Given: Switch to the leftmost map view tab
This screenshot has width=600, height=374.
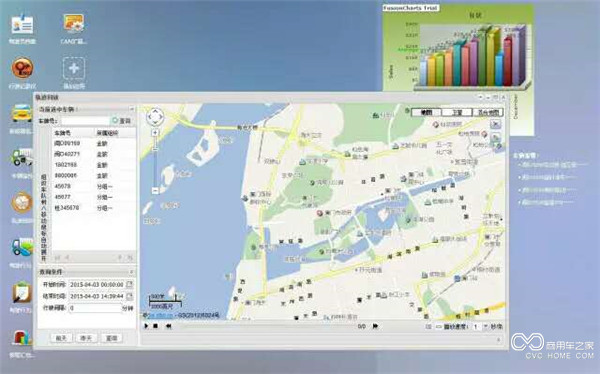Looking at the screenshot, I should [426, 112].
